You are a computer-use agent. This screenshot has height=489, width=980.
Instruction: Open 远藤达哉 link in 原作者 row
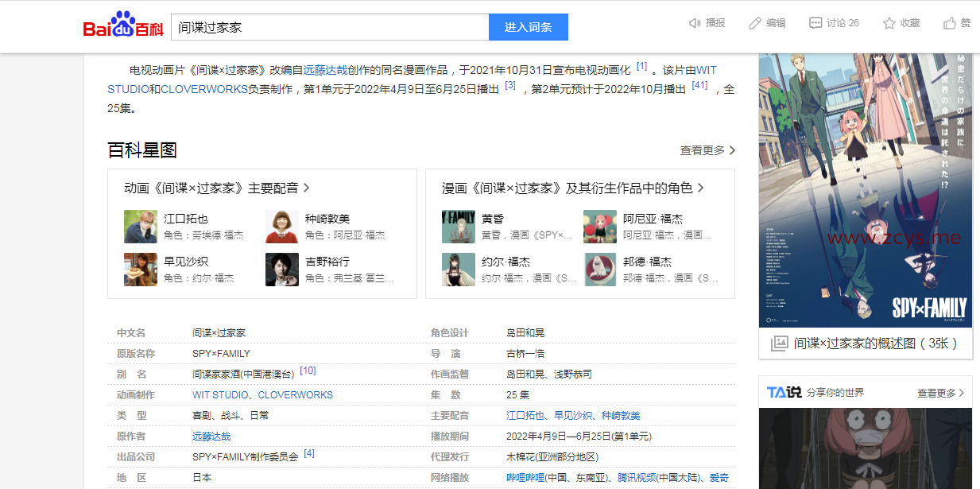(x=211, y=437)
